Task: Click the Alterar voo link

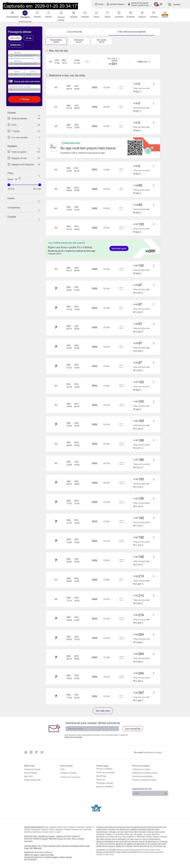Action: [x=144, y=62]
